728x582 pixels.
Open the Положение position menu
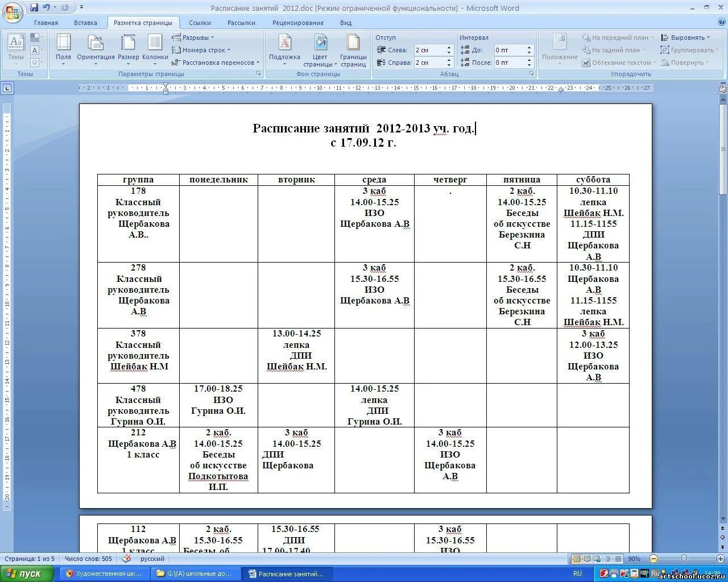560,49
